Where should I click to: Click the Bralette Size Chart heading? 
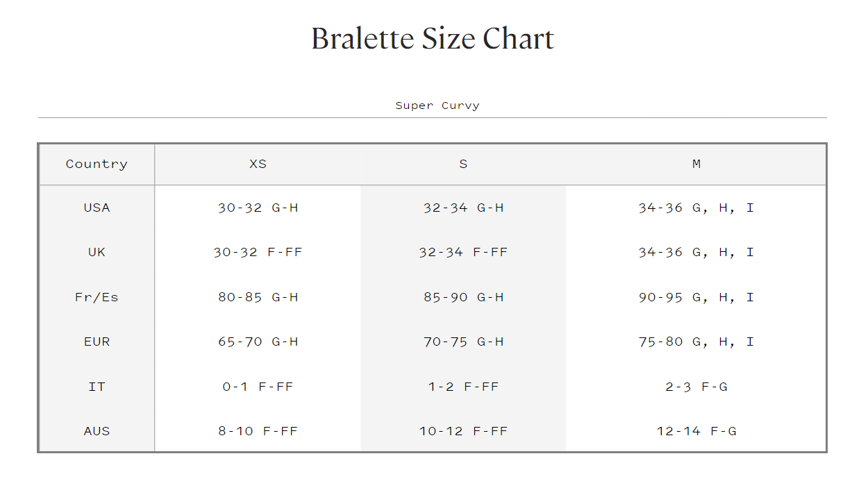433,39
